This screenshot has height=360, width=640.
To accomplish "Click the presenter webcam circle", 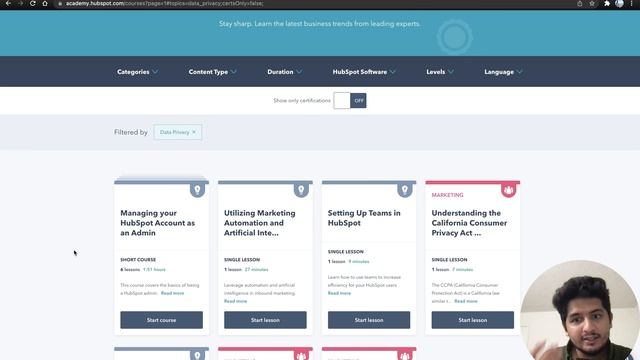I will 580,311.
